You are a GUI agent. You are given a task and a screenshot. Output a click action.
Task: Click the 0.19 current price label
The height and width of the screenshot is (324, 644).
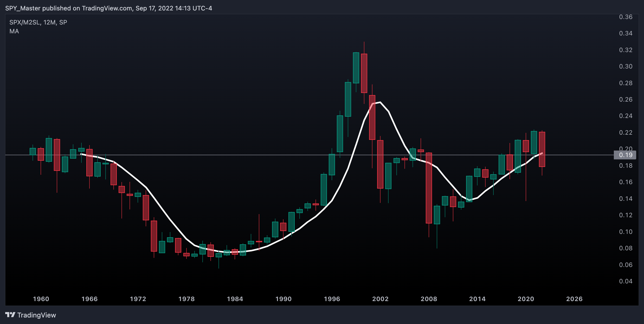click(625, 155)
